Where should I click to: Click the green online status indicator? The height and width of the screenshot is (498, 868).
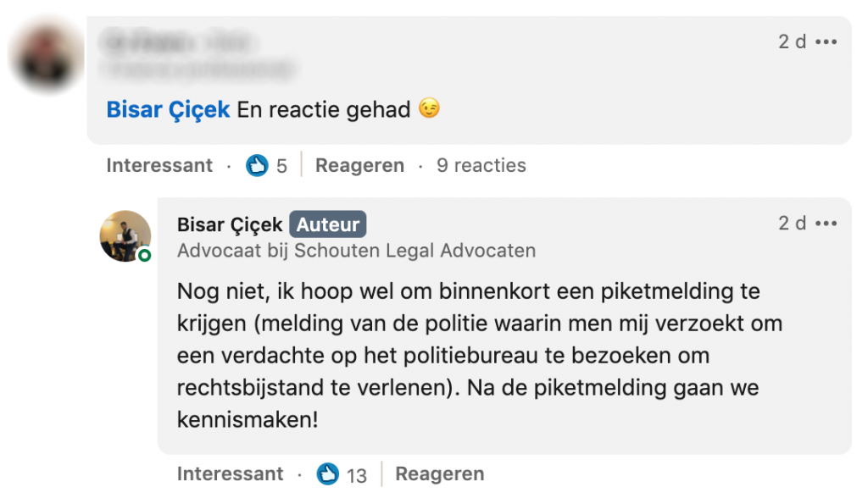tap(145, 255)
